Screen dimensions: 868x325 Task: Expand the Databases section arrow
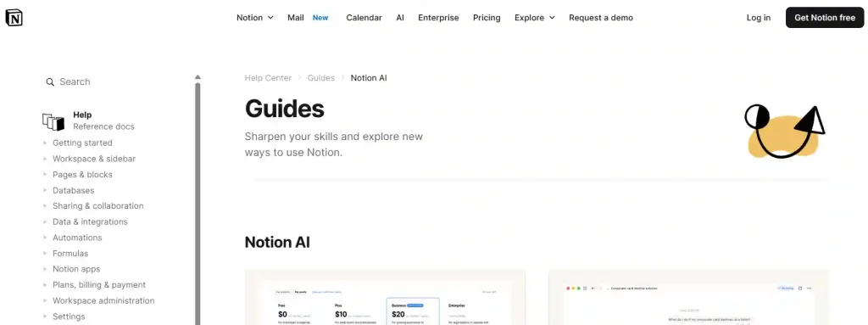point(45,190)
